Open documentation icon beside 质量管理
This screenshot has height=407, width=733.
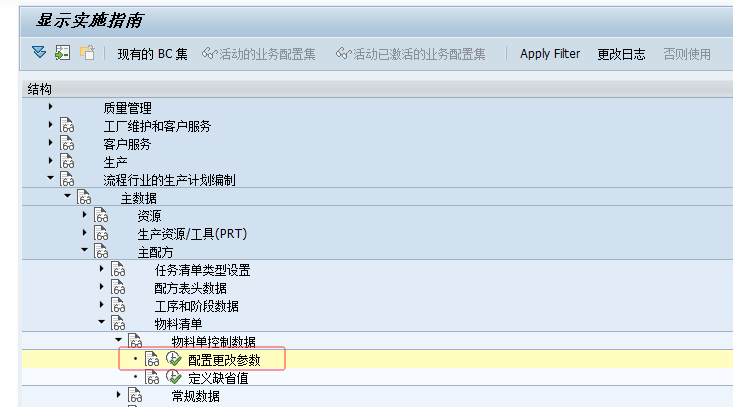pyautogui.click(x=67, y=108)
